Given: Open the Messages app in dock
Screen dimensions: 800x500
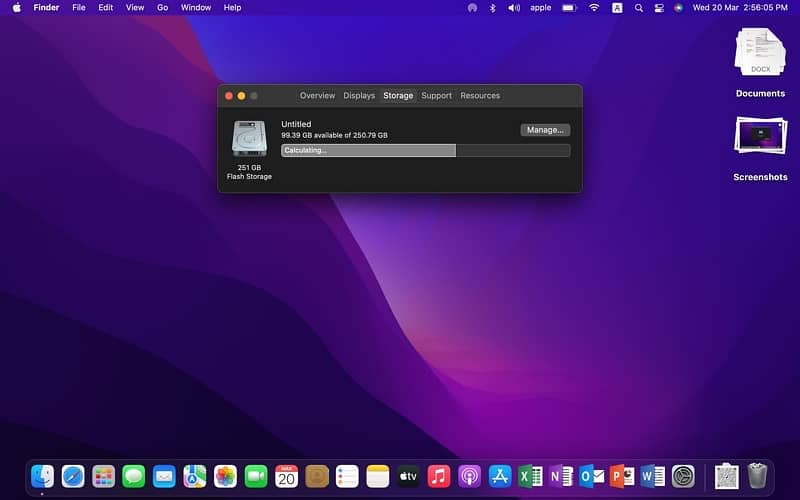Looking at the screenshot, I should (x=134, y=476).
